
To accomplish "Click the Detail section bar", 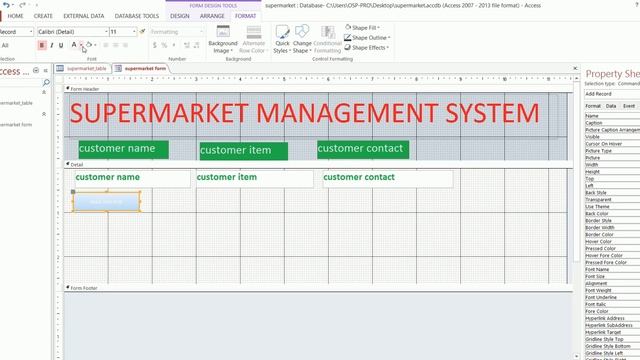I will click(318, 164).
